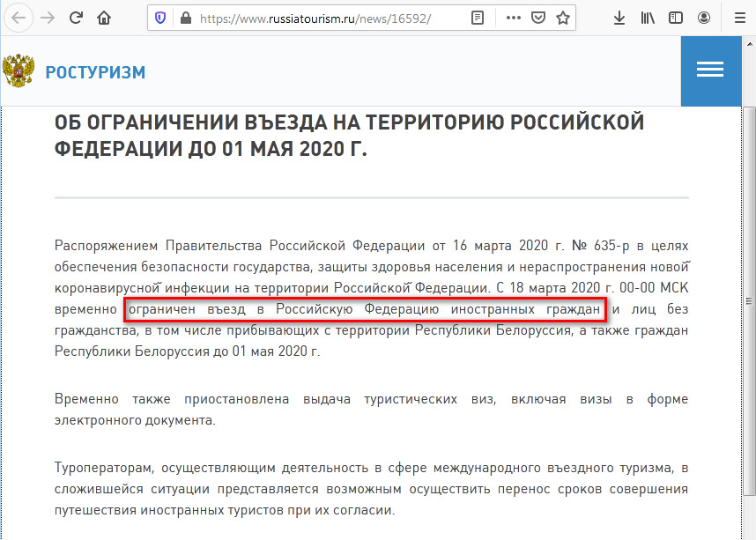756x540 pixels.
Task: Go back to the previous page
Action: tap(19, 18)
